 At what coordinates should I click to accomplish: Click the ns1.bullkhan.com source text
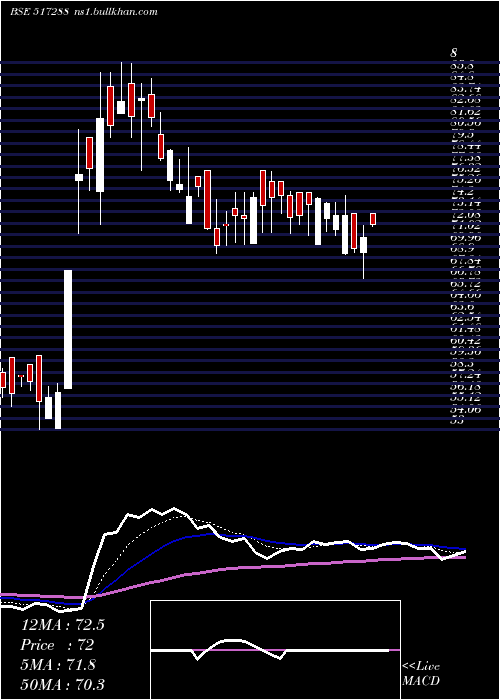click(114, 12)
